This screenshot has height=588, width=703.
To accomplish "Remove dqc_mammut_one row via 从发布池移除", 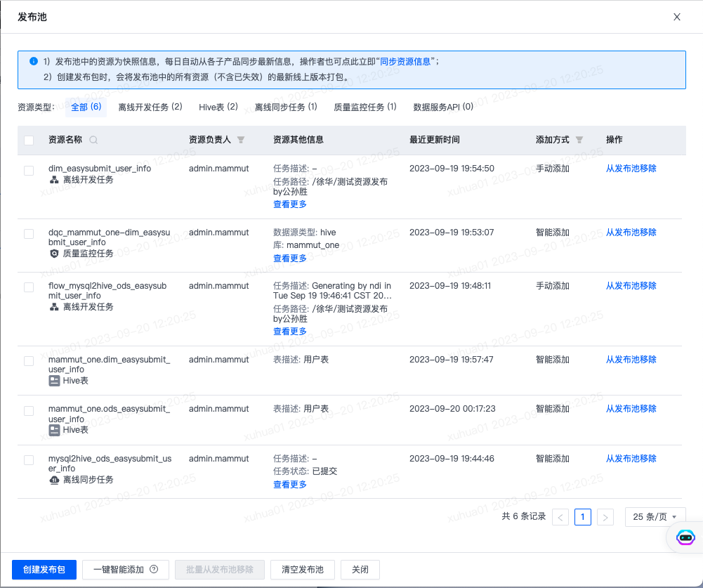I will click(631, 233).
